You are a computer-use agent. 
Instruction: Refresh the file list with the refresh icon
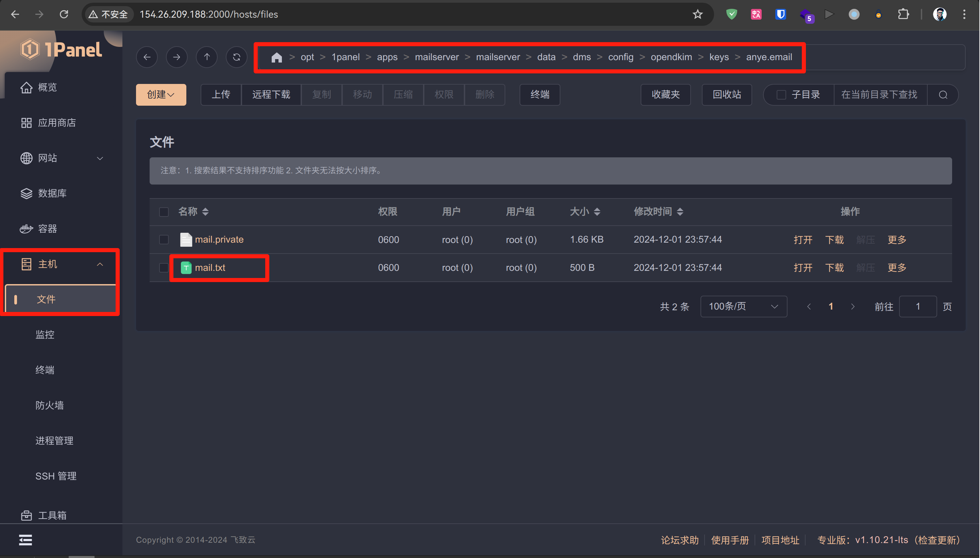(x=237, y=57)
